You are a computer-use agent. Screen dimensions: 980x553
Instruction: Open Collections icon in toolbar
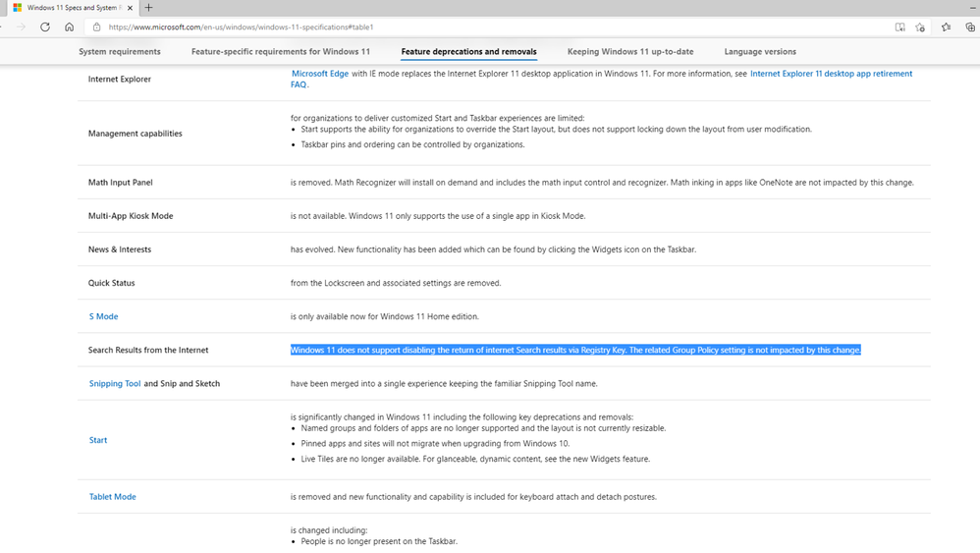970,27
